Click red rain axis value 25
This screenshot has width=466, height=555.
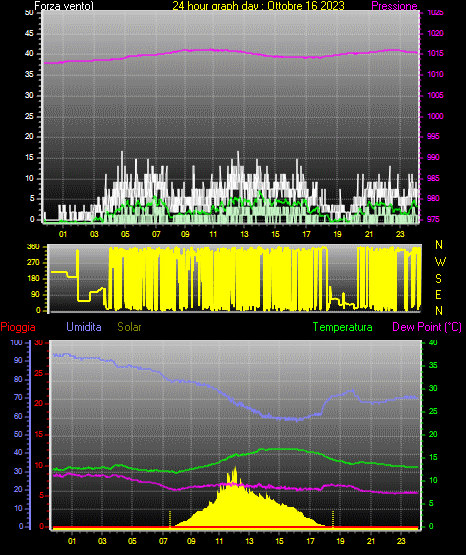point(38,373)
